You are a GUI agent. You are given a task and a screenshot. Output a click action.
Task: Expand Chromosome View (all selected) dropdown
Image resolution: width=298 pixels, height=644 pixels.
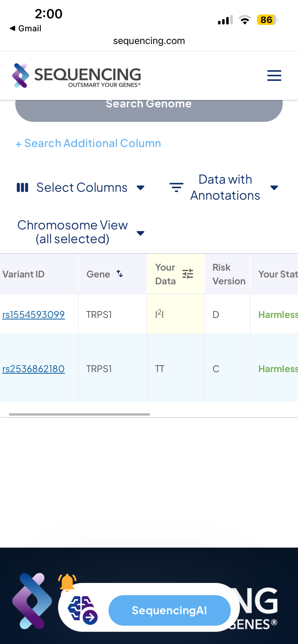[x=140, y=233]
